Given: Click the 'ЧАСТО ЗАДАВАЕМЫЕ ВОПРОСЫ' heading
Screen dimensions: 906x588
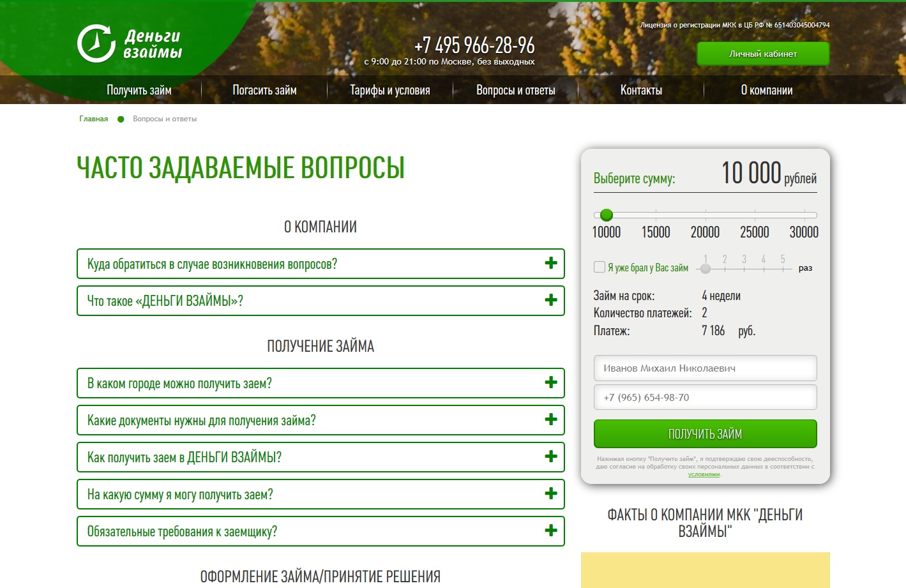Looking at the screenshot, I should (x=241, y=168).
